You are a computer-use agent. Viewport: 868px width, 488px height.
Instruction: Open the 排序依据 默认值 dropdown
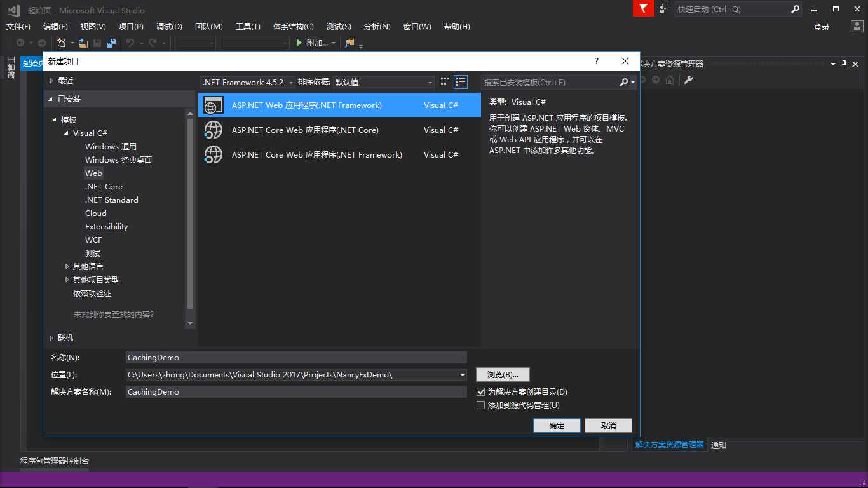tap(384, 82)
